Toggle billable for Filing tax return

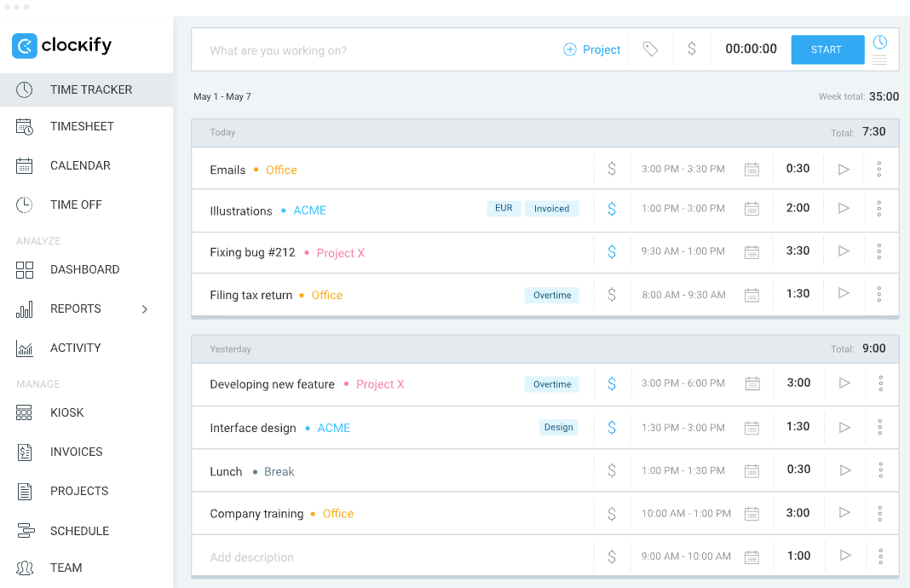612,294
